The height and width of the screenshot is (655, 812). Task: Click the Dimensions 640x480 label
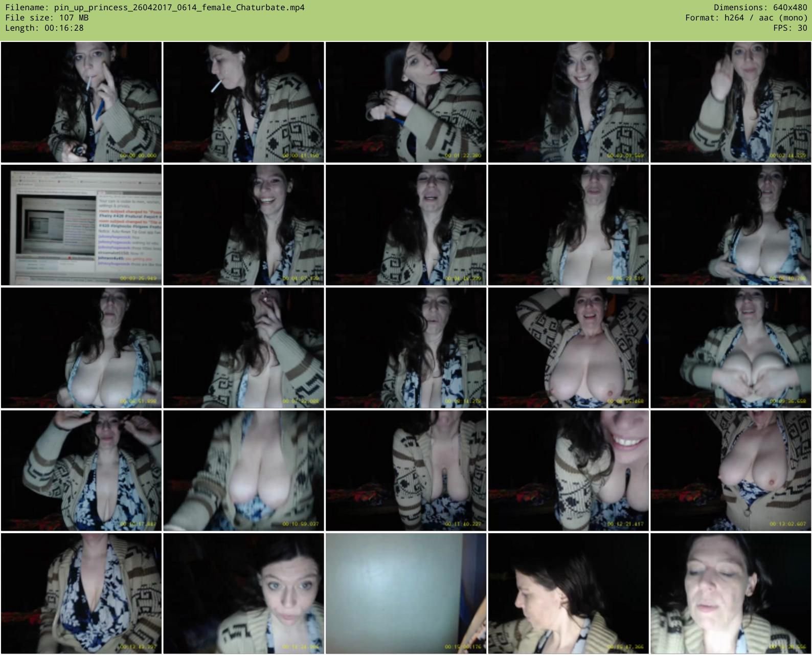click(x=760, y=8)
